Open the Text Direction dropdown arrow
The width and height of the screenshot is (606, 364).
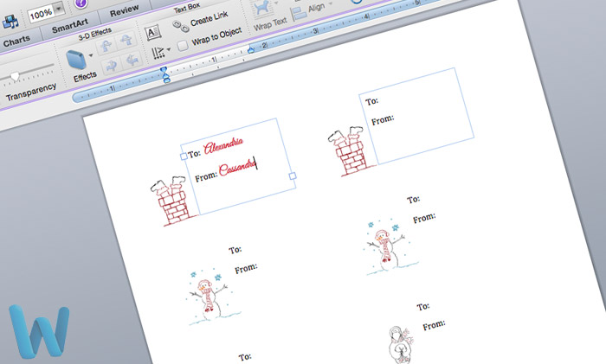169,49
